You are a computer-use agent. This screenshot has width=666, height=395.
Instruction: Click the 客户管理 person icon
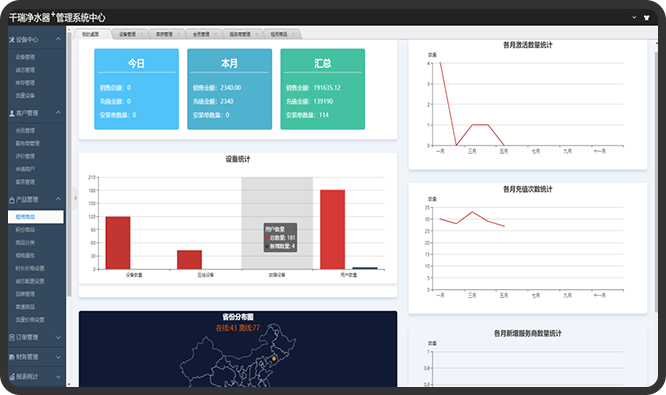coord(12,113)
